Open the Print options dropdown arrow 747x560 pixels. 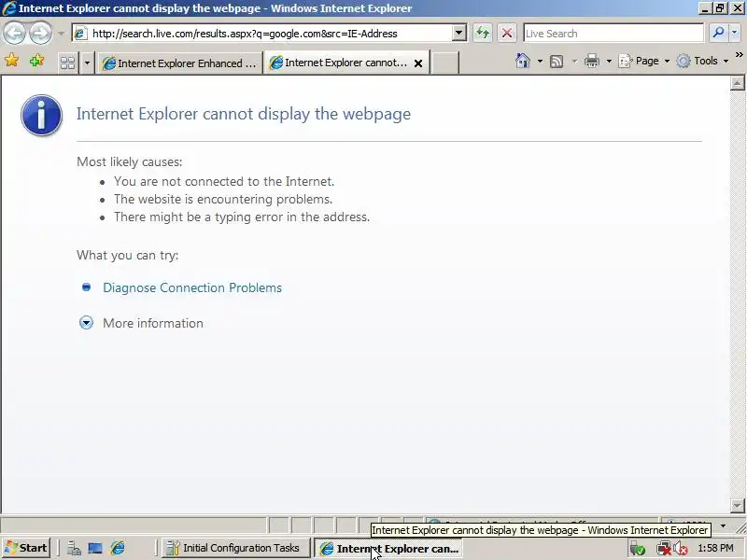coord(609,61)
